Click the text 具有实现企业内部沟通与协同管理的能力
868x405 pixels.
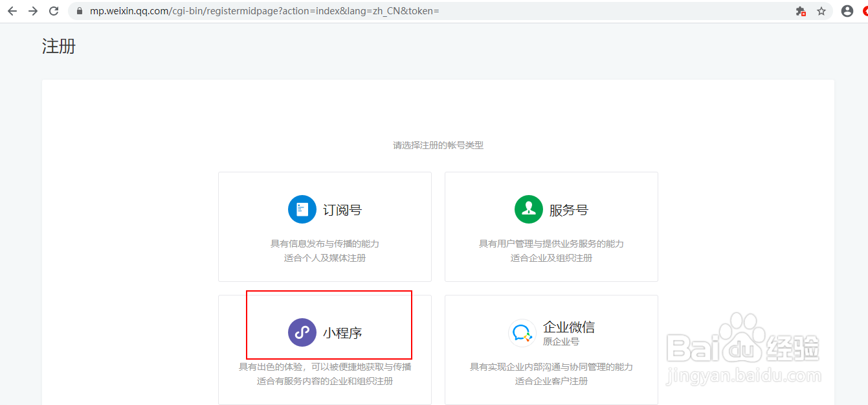click(x=551, y=367)
